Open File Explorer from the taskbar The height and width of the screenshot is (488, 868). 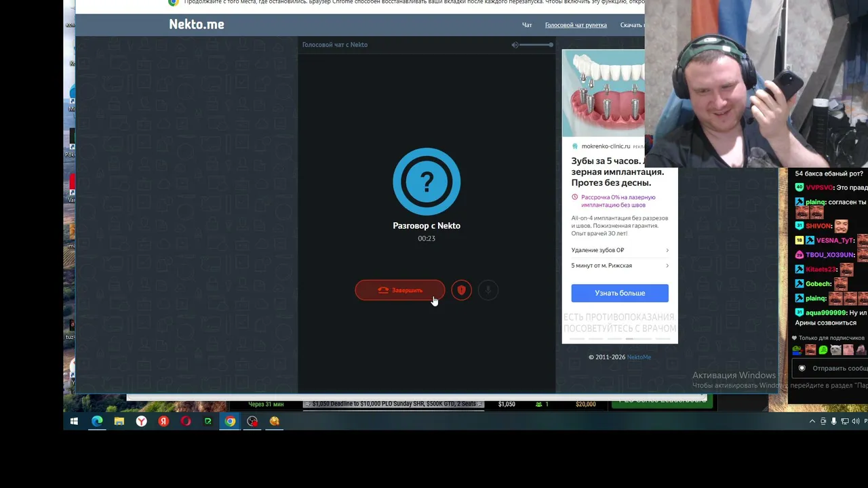tap(119, 422)
